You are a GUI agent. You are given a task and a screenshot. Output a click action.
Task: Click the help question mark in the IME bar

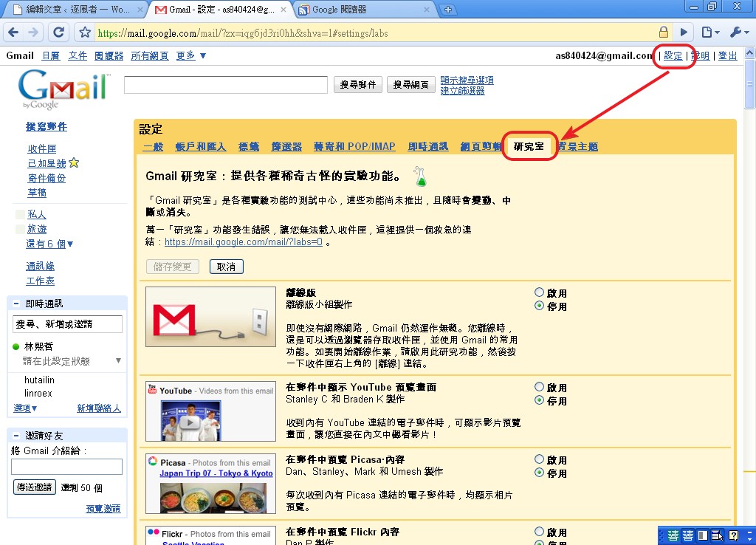(733, 535)
